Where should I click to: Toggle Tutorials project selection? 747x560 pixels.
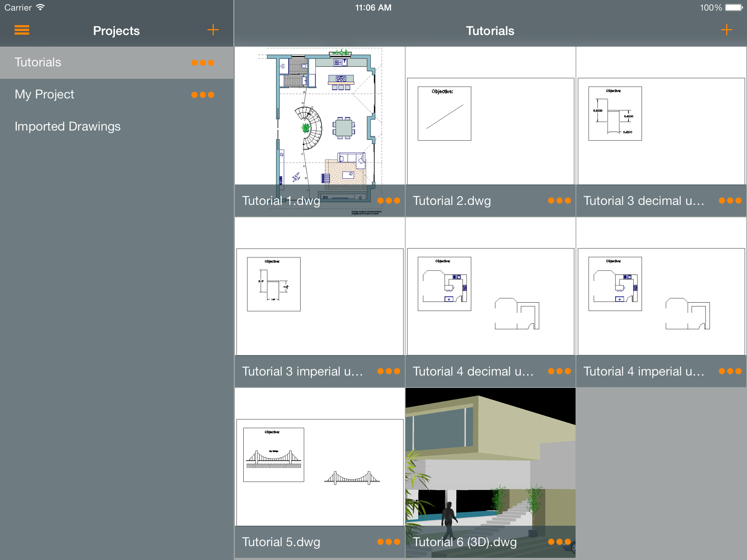[x=116, y=61]
